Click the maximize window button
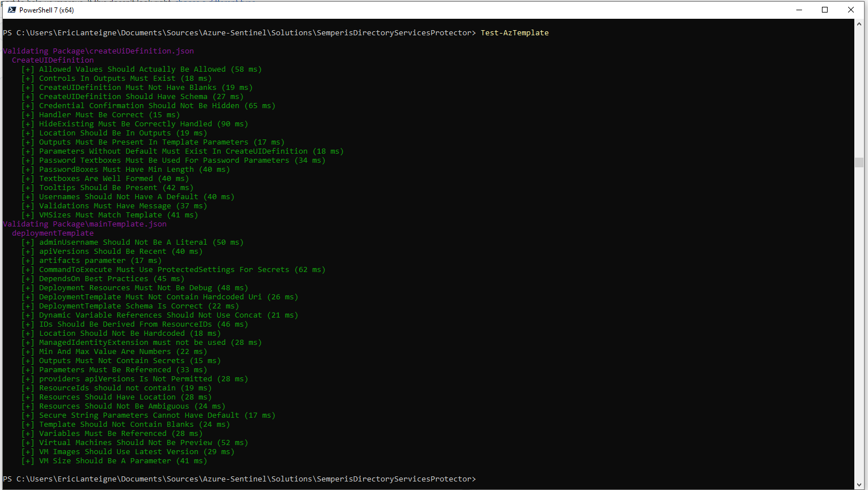Image resolution: width=868 pixels, height=490 pixels. [825, 10]
